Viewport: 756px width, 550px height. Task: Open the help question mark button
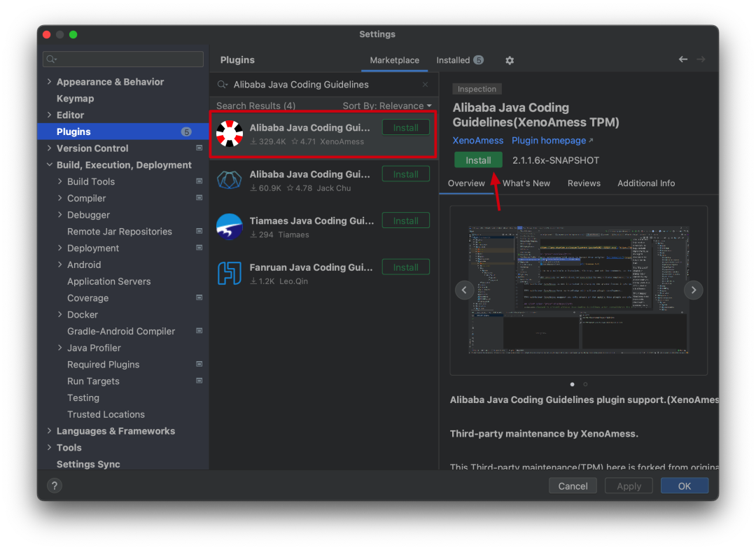tap(55, 486)
